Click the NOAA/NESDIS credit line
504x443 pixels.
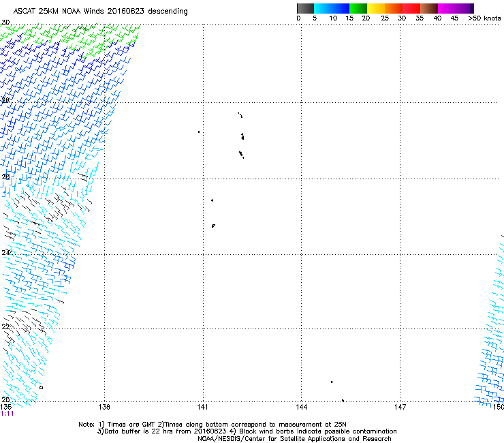tap(294, 439)
